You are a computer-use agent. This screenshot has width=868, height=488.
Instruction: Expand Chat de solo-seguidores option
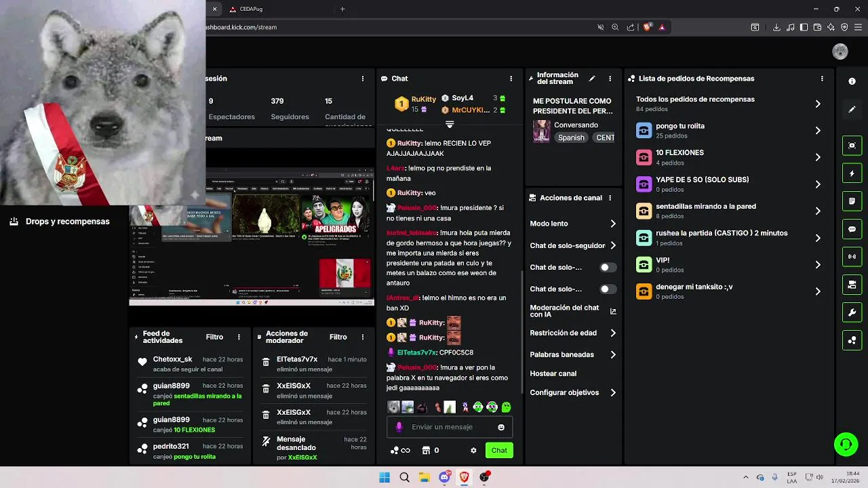coord(613,245)
